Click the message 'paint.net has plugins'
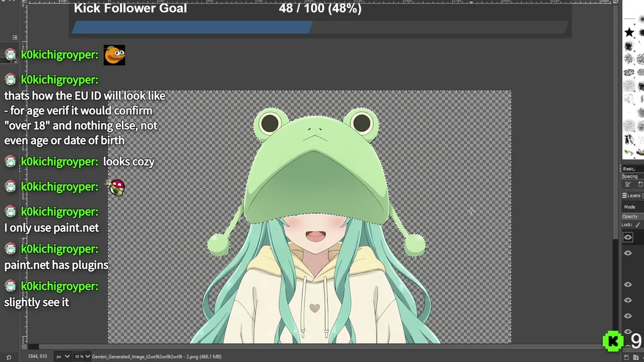Screen dimensions: 644x362 tap(56, 265)
